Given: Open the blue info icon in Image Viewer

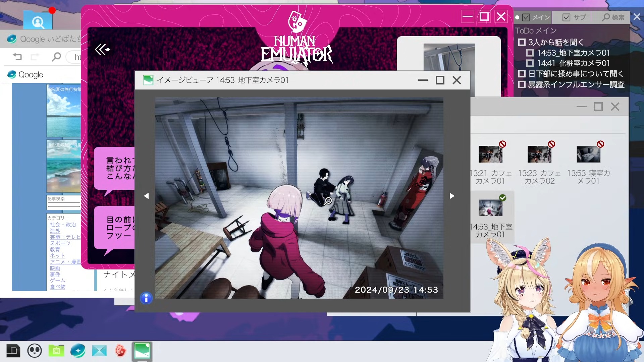Looking at the screenshot, I should tap(146, 298).
